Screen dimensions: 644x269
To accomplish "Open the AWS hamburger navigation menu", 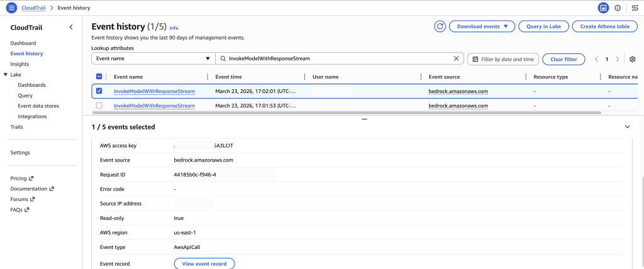I will click(11, 8).
